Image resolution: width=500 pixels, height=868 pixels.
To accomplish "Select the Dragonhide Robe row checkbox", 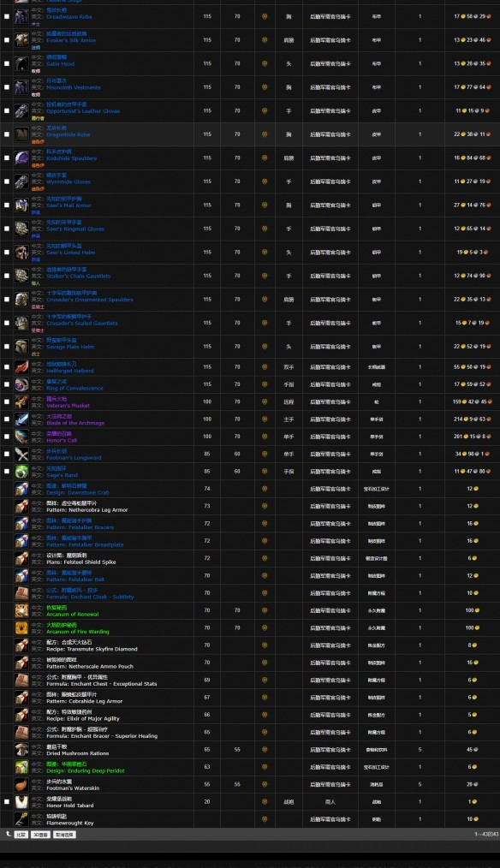I will (7, 134).
